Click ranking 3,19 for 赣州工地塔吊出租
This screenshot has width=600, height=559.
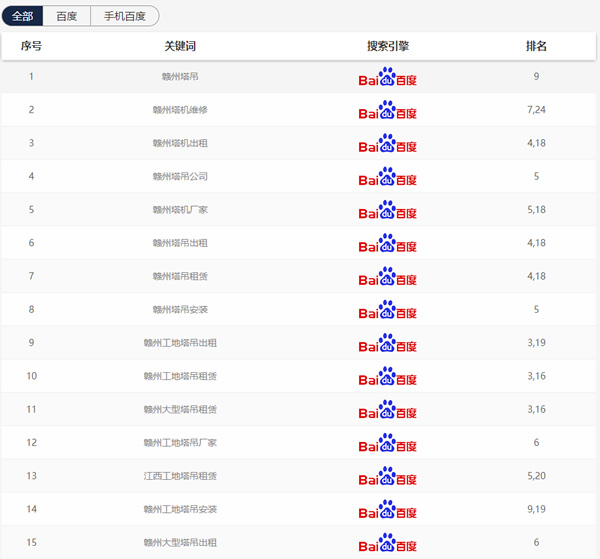coord(536,343)
